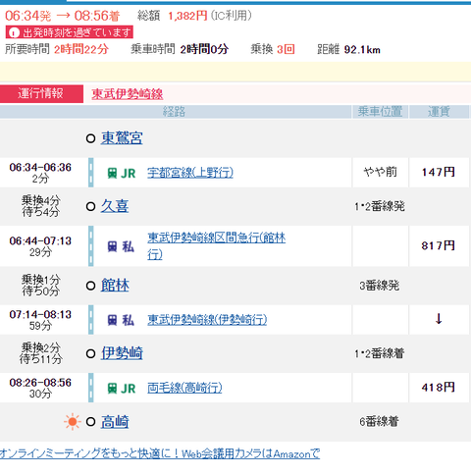Select the 817円 fare cell
Viewport: 471px width, 476px height.
(x=439, y=245)
